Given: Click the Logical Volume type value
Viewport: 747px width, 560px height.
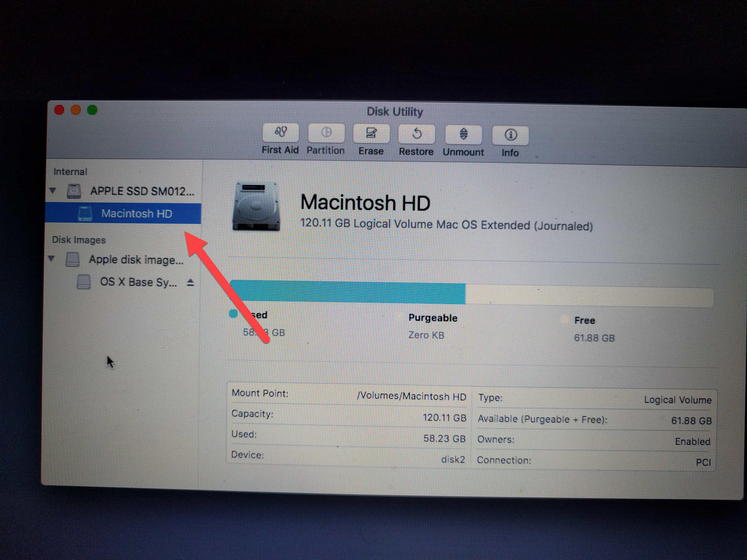Looking at the screenshot, I should [678, 400].
